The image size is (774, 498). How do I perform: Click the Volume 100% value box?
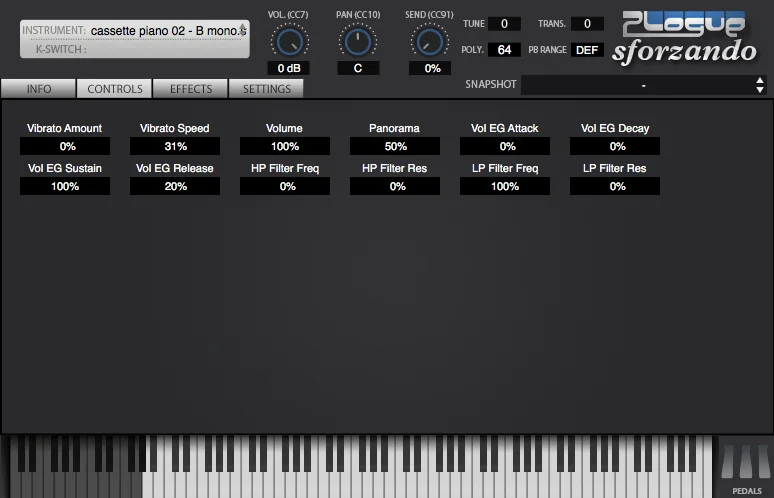[x=285, y=146]
